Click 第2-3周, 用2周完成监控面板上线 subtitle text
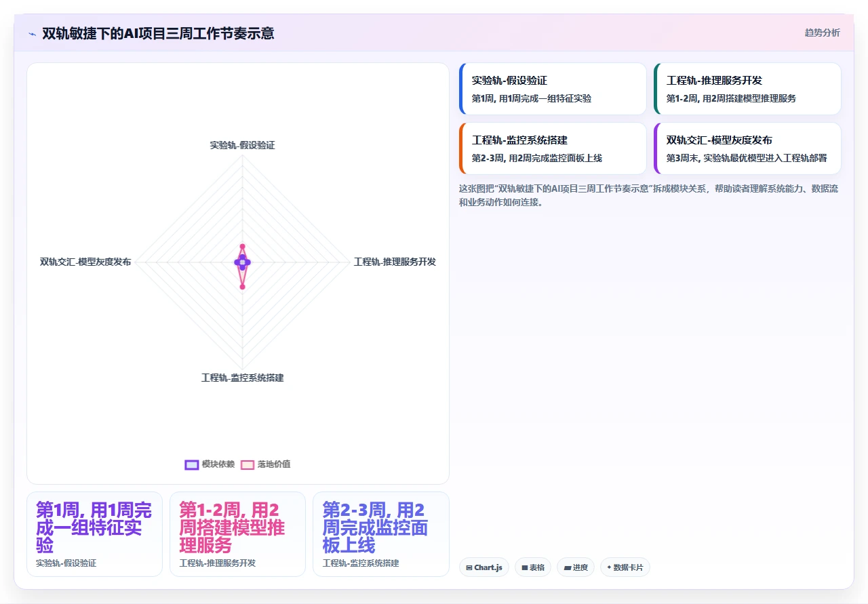The width and height of the screenshot is (868, 604). pos(537,158)
